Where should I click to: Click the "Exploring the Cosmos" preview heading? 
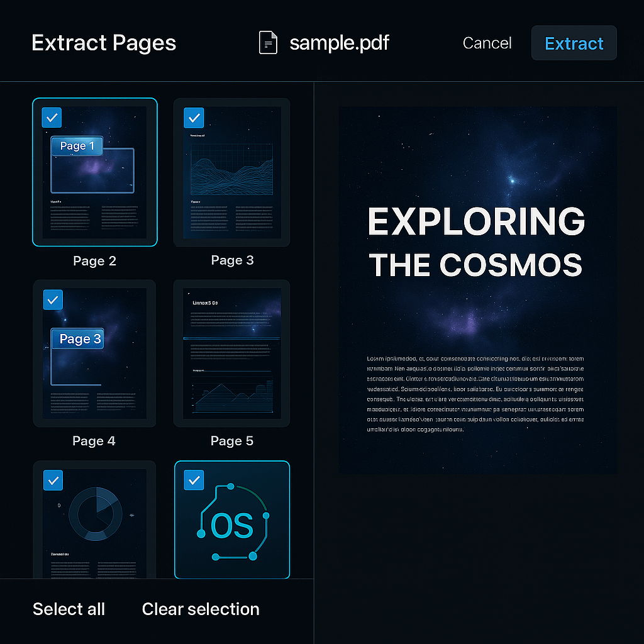pyautogui.click(x=476, y=242)
